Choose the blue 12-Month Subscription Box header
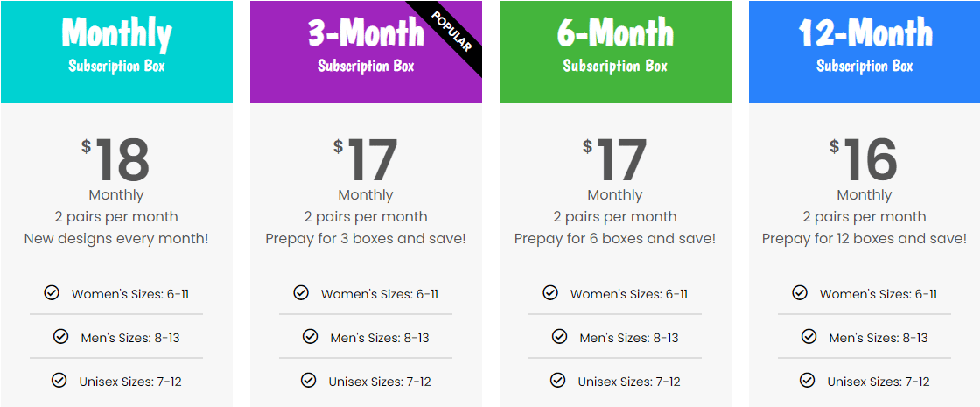Image resolution: width=980 pixels, height=407 pixels. click(x=864, y=52)
